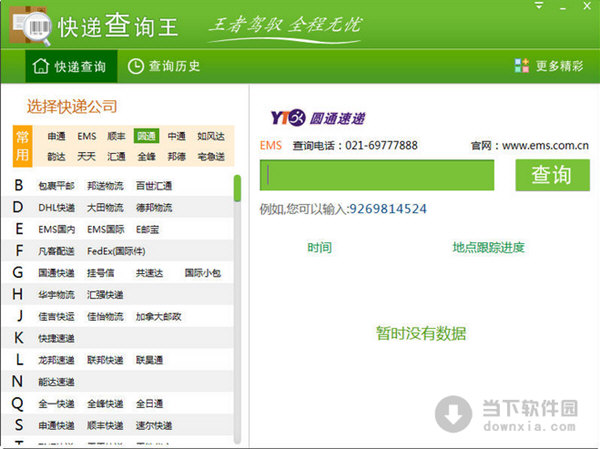Screen dimensions: 600x449
Task: Choose 邦送物流 in row B
Action: (105, 186)
